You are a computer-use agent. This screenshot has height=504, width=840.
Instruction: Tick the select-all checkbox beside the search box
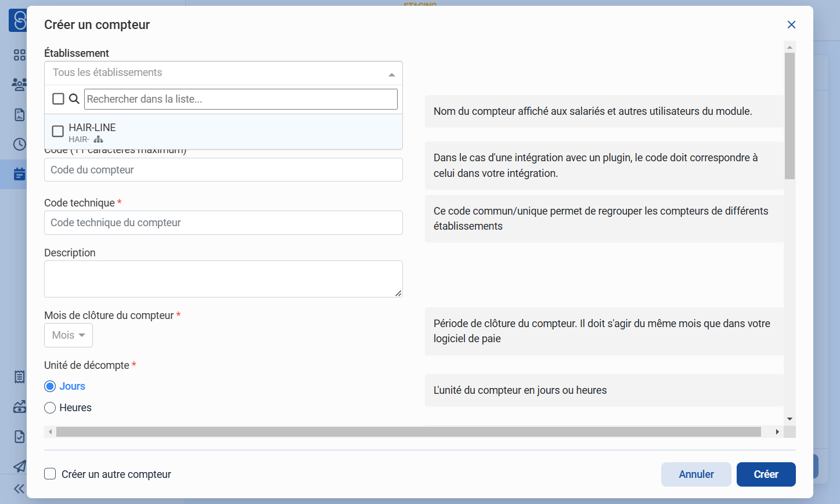click(x=58, y=99)
